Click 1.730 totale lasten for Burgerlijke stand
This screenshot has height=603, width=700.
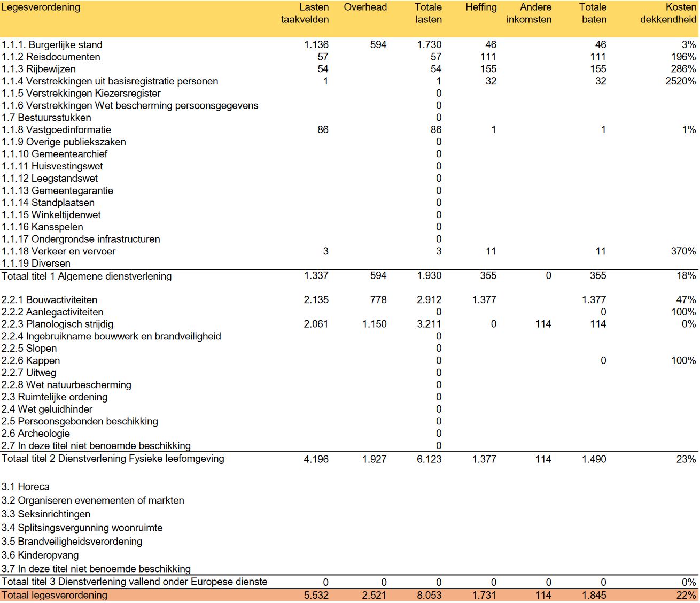[x=429, y=45]
